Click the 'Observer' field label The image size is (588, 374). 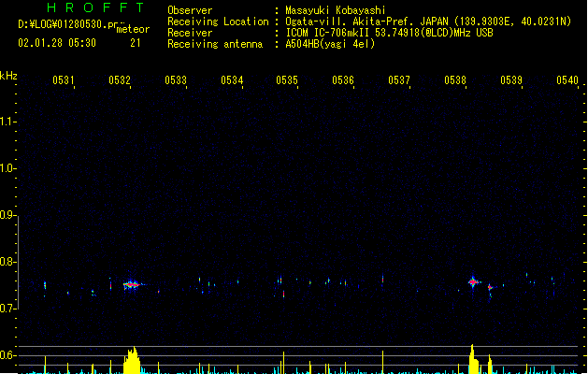(190, 10)
